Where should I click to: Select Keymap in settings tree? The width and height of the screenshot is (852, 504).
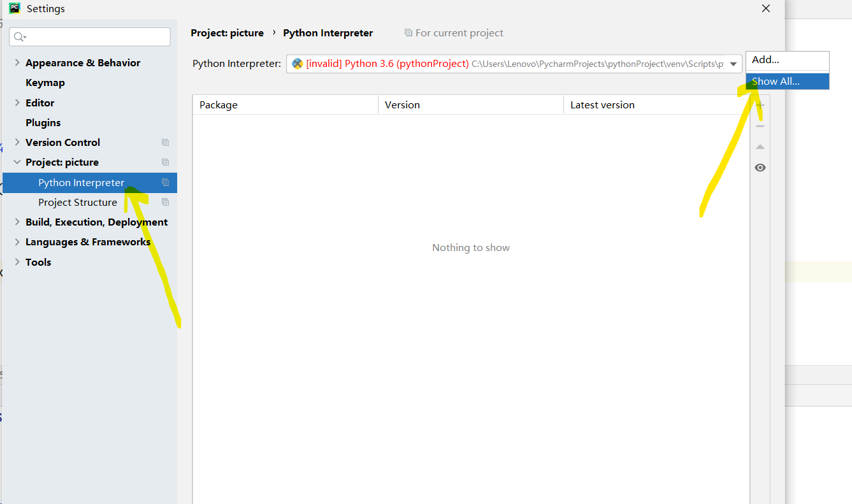pyautogui.click(x=45, y=82)
